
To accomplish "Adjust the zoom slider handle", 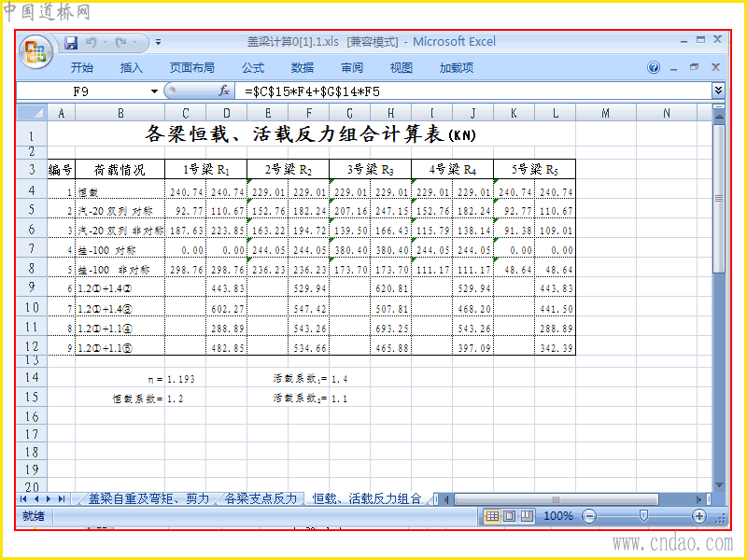I will click(643, 516).
